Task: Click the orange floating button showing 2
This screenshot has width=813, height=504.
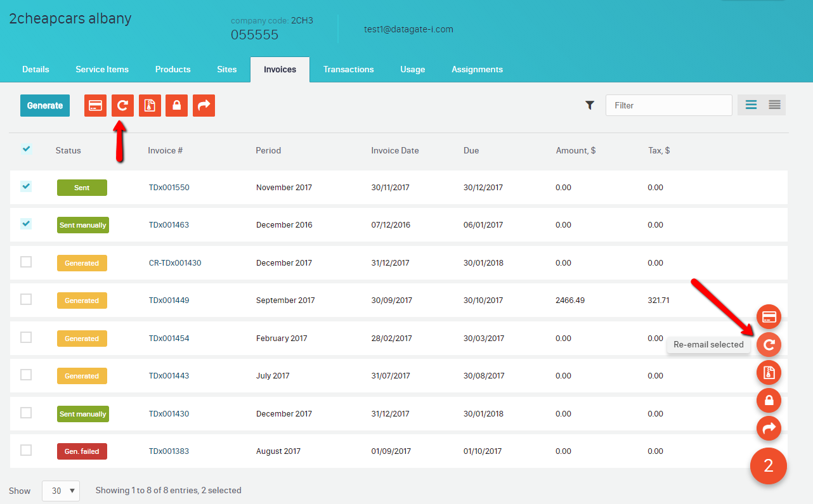Action: click(x=768, y=466)
